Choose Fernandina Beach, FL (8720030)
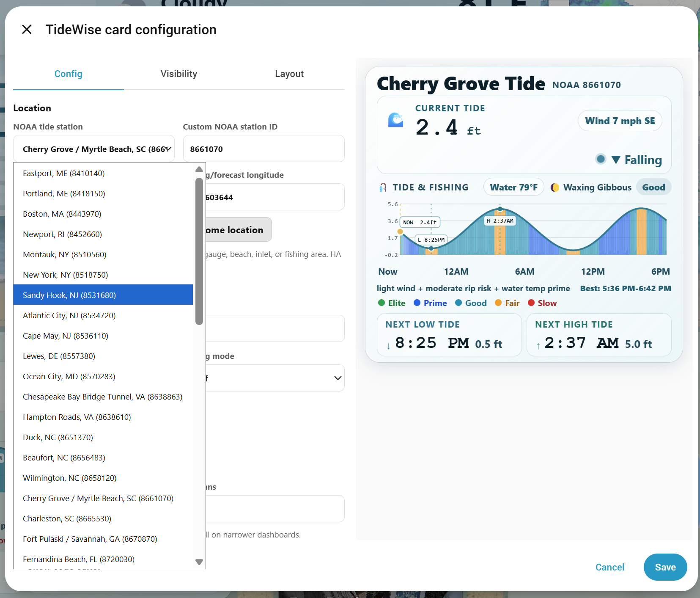This screenshot has height=598, width=700. (103, 559)
